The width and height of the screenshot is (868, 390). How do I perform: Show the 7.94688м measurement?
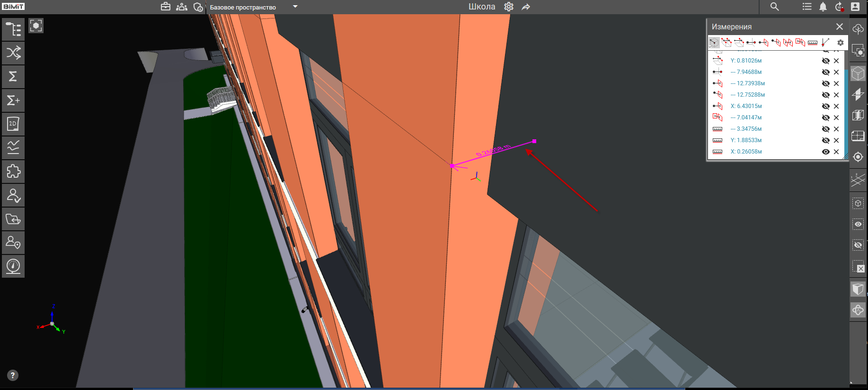(x=825, y=72)
